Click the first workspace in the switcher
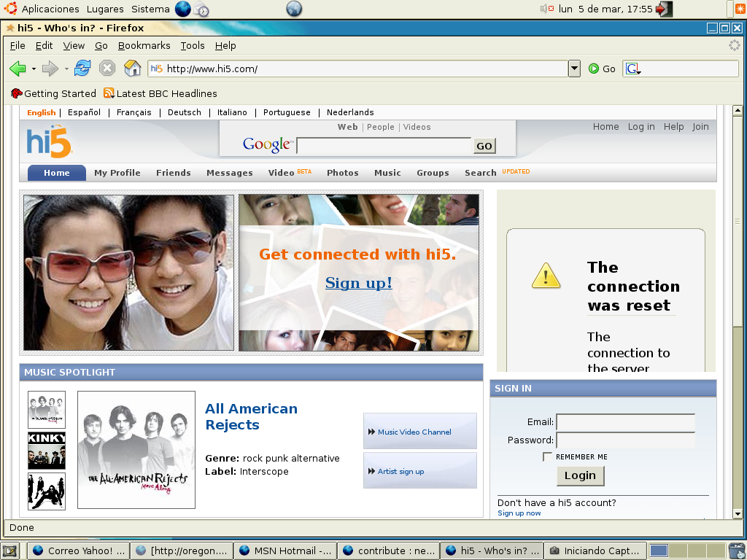The image size is (747, 560). (659, 551)
